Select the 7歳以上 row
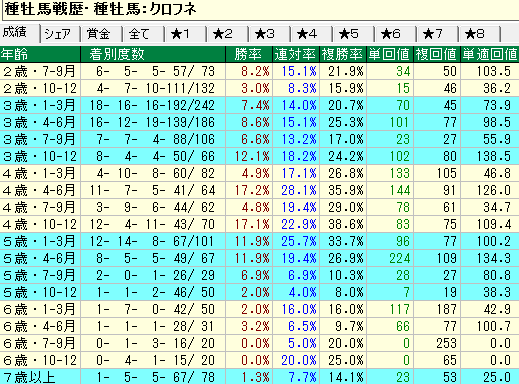This screenshot has width=519, height=384. click(x=259, y=377)
